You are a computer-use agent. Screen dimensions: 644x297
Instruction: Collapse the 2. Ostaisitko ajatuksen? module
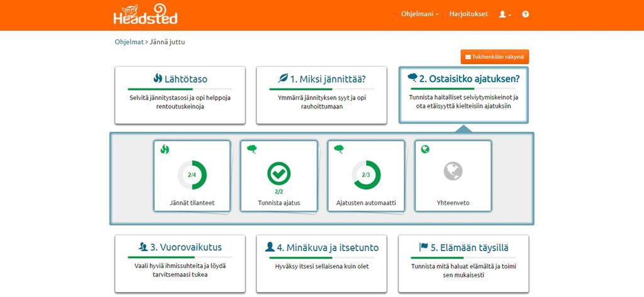[464, 95]
